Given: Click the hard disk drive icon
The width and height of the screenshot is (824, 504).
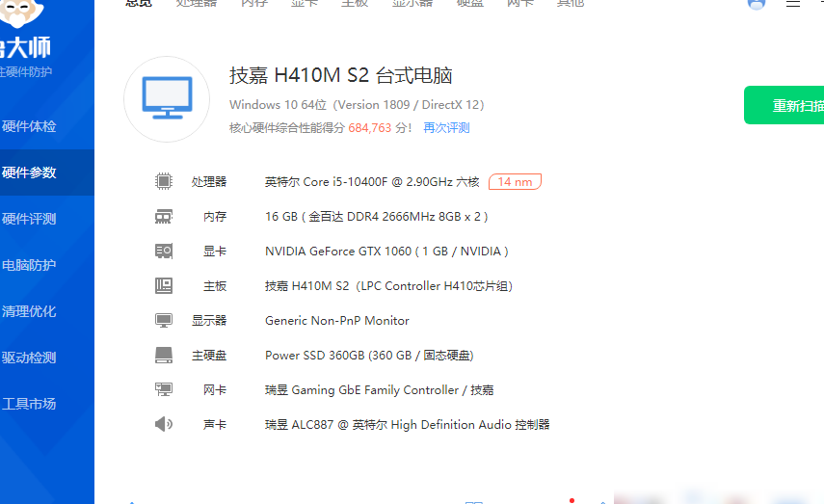Looking at the screenshot, I should (164, 355).
